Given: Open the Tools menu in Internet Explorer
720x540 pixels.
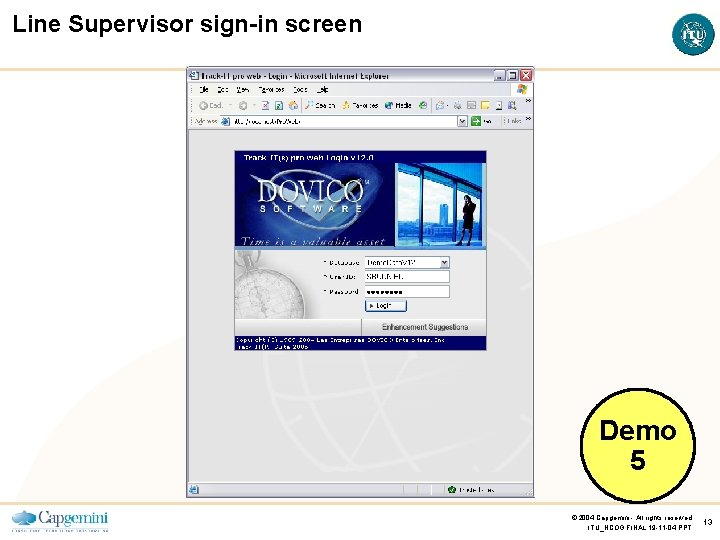Looking at the screenshot, I should pyautogui.click(x=300, y=90).
